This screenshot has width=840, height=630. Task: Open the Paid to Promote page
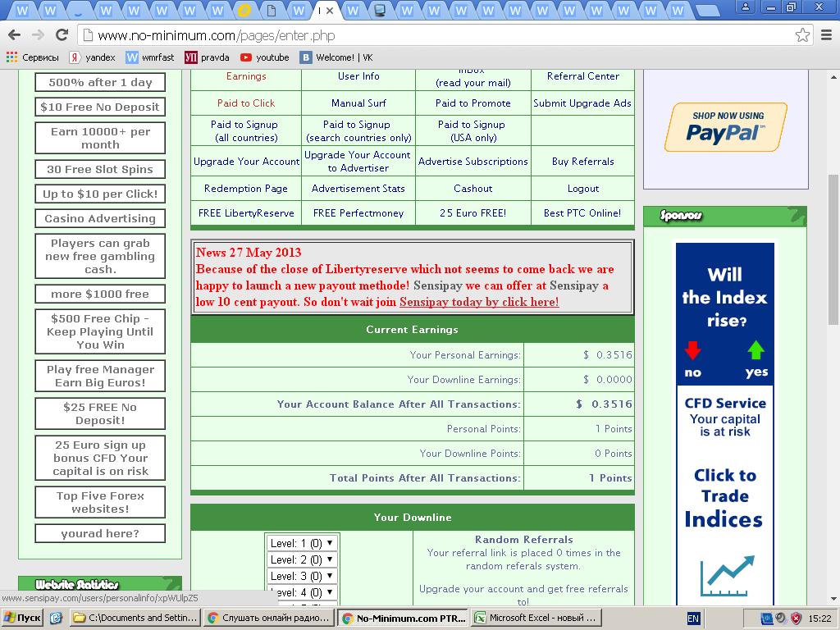click(473, 103)
